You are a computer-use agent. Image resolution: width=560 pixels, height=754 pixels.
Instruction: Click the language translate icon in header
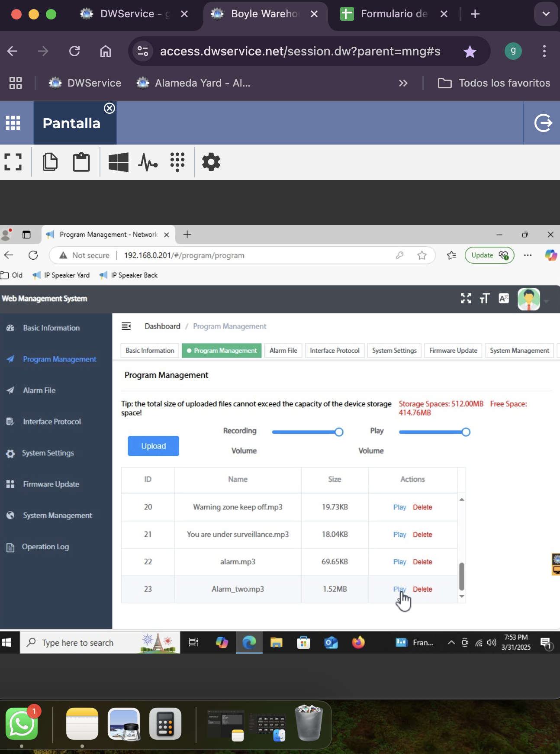pos(504,298)
